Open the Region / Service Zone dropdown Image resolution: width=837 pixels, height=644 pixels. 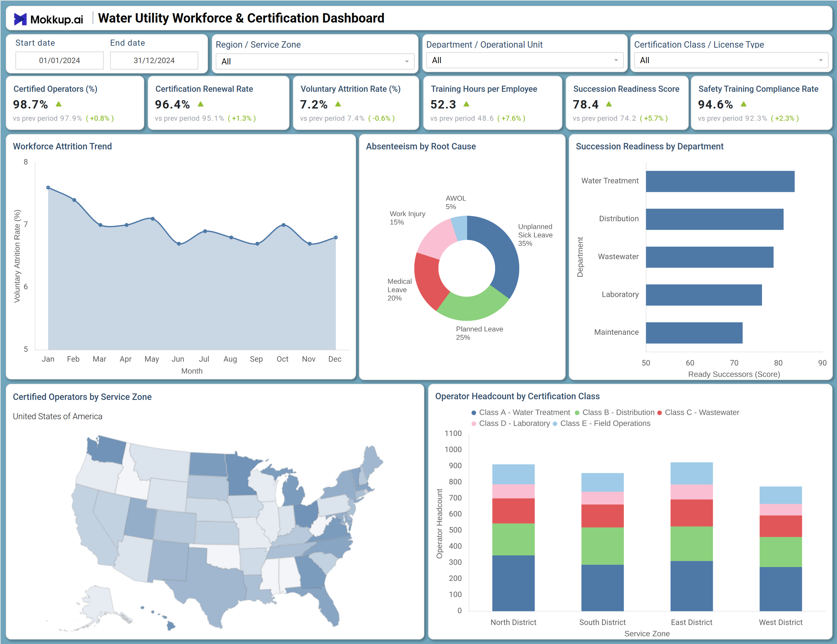pos(315,61)
